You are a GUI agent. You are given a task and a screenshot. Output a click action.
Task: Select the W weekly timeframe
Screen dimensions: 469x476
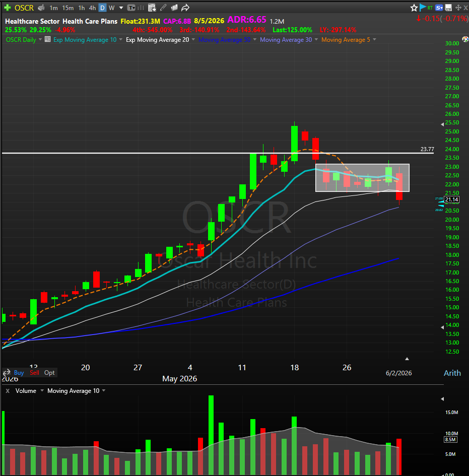[x=112, y=8]
